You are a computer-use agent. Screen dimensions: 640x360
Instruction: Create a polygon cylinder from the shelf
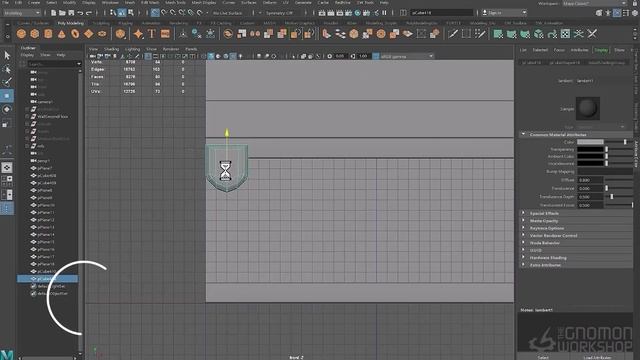[x=48, y=34]
